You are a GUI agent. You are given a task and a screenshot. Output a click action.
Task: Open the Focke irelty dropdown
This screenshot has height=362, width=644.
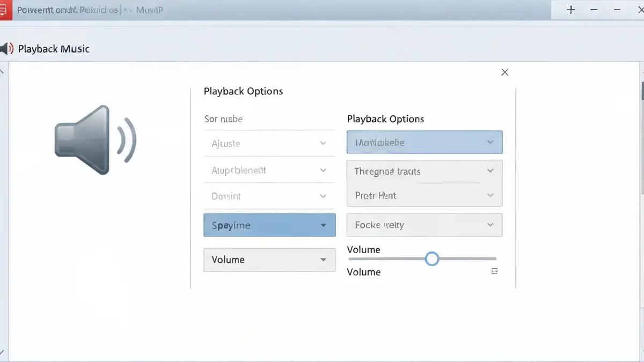[x=425, y=225]
